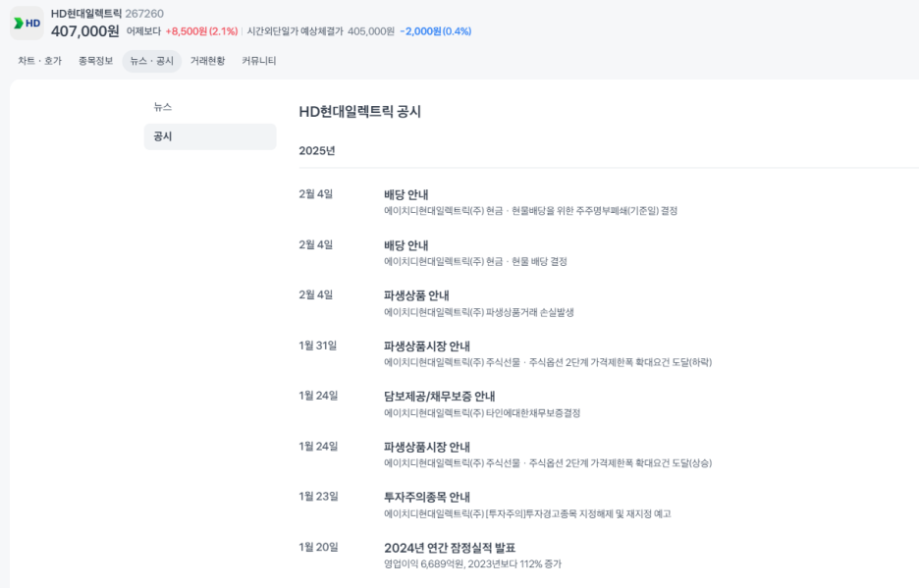Image resolution: width=919 pixels, height=588 pixels.
Task: Click the stock code 267260
Action: [x=144, y=14]
